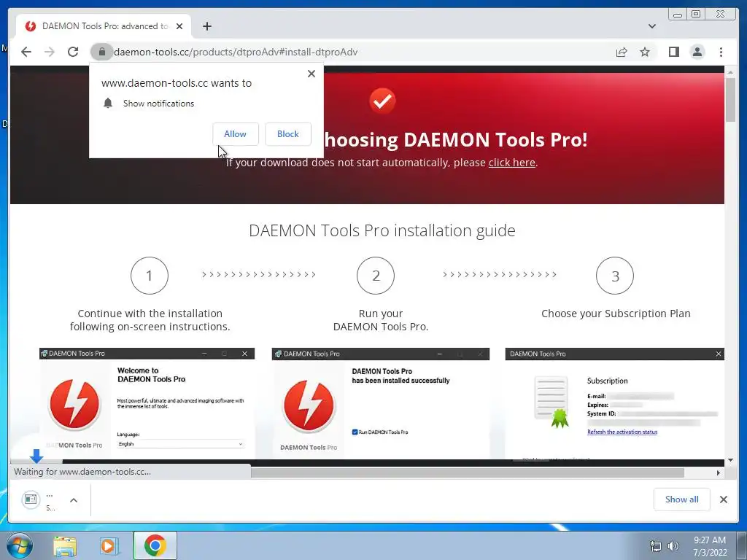Screen dimensions: 747x560
Task: Dismiss the notification permission popup
Action: pos(311,74)
